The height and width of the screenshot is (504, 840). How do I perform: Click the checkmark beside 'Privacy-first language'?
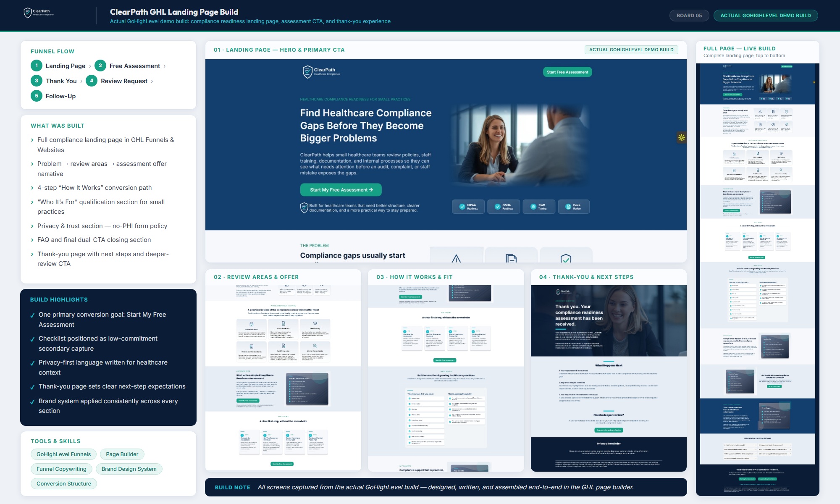32,363
